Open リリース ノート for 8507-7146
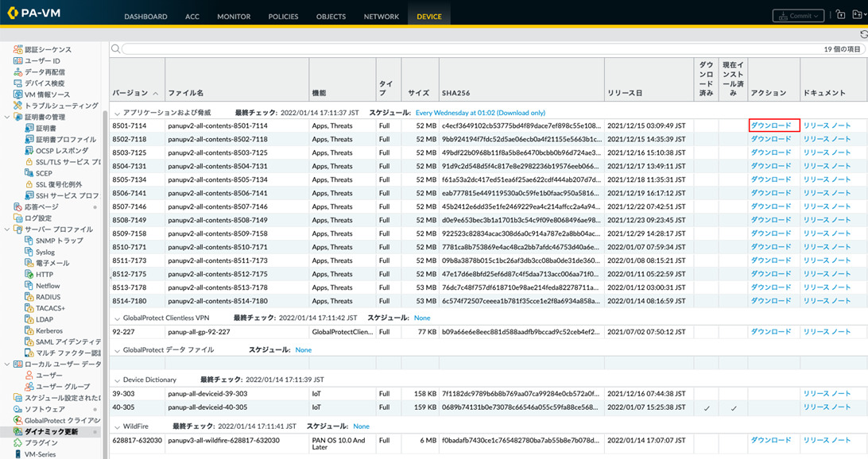 [x=827, y=206]
